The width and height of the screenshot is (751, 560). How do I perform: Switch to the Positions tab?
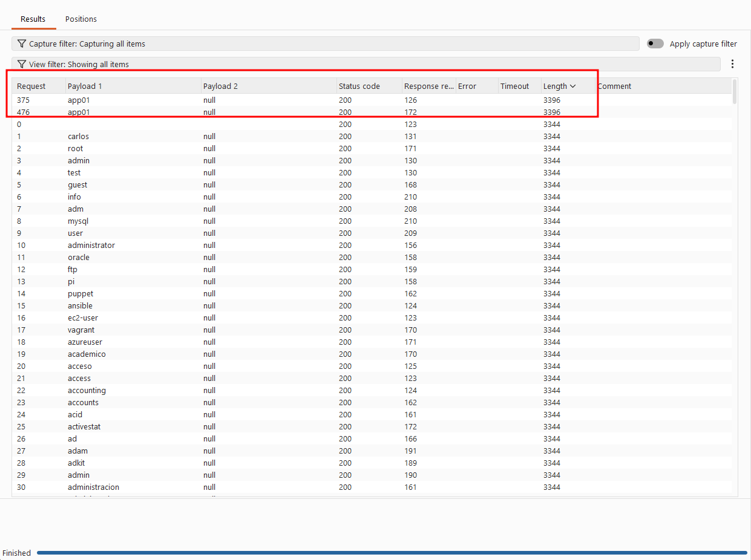[x=81, y=19]
